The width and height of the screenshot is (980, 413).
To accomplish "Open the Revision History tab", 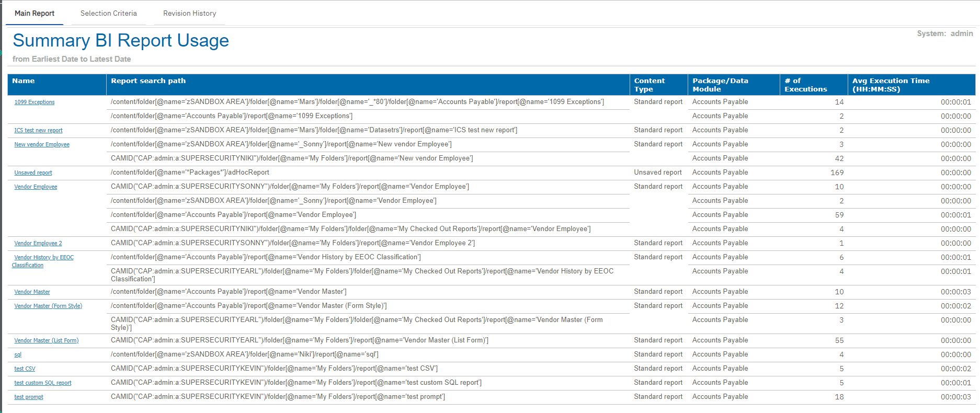I will tap(189, 14).
